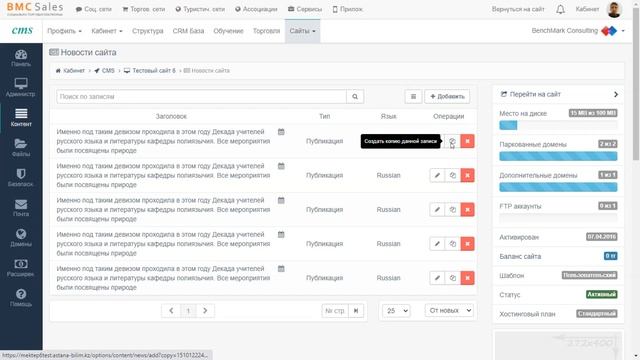Copy the third news record

pos(453,210)
